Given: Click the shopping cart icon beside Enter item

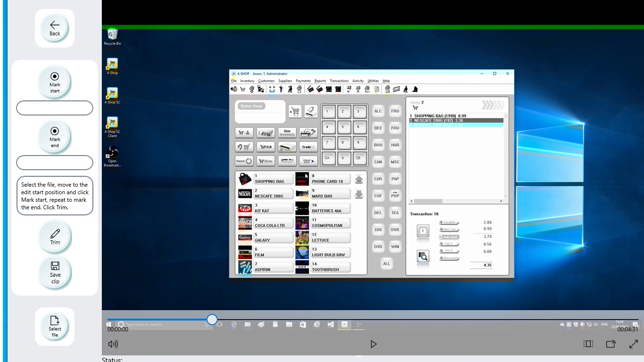Looking at the screenshot, I should pyautogui.click(x=295, y=112).
